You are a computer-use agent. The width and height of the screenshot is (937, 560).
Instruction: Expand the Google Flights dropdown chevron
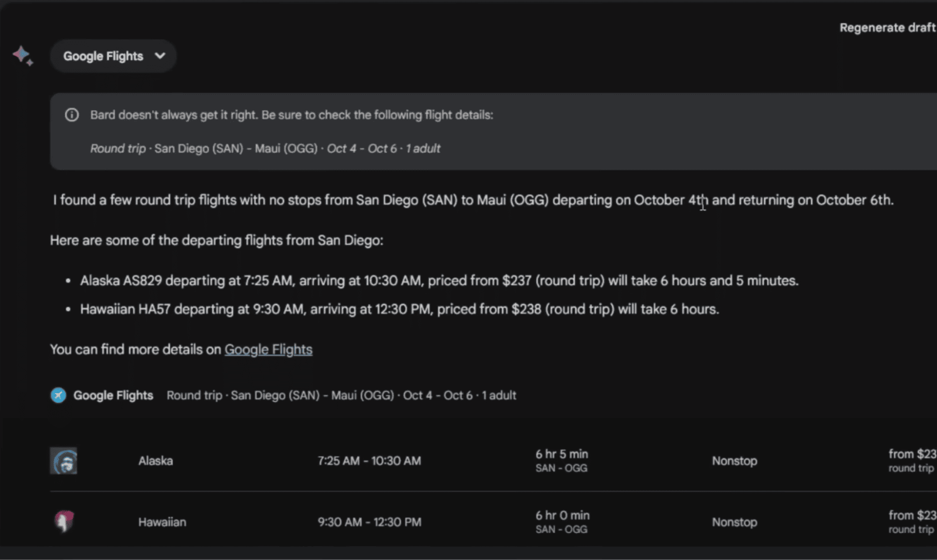(160, 56)
